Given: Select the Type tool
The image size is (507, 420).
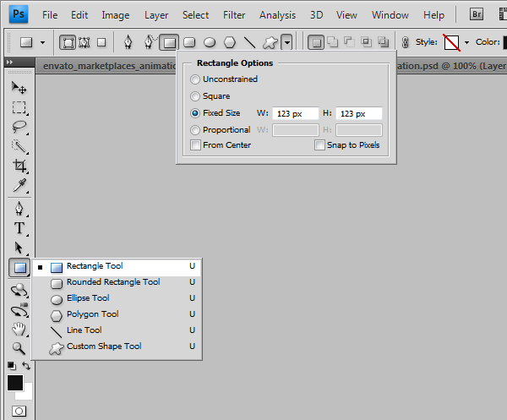Looking at the screenshot, I should (x=19, y=228).
